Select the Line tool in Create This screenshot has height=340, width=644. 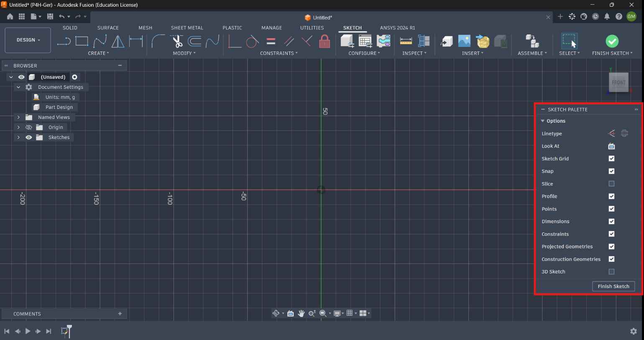pos(64,41)
